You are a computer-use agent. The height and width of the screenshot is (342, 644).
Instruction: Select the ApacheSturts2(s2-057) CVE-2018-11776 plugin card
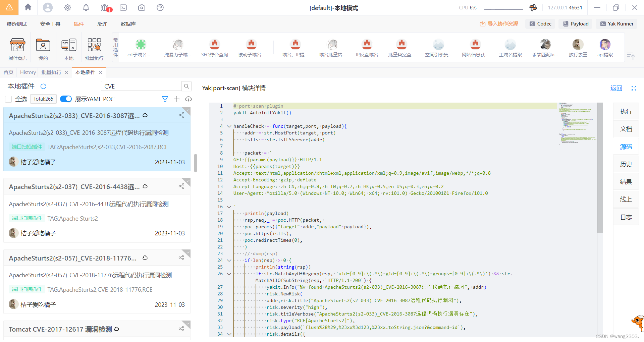[97, 282]
